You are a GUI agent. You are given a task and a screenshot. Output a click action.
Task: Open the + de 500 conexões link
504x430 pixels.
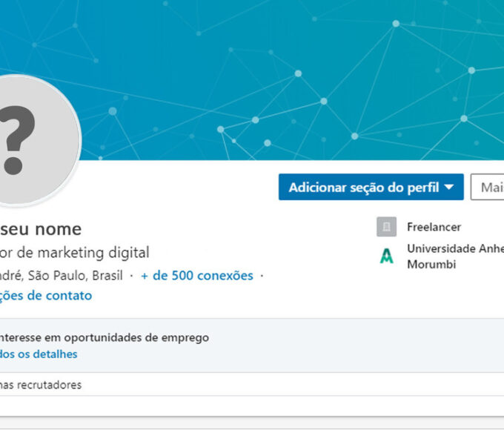pyautogui.click(x=197, y=276)
